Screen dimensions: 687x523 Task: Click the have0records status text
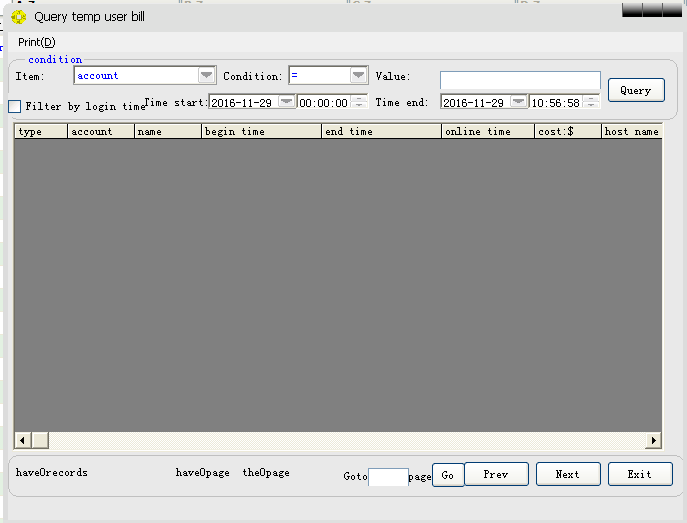(52, 473)
